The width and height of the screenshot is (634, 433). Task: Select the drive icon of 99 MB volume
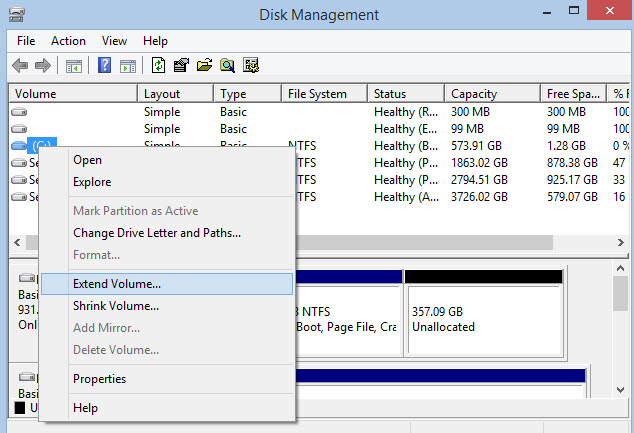tap(19, 129)
